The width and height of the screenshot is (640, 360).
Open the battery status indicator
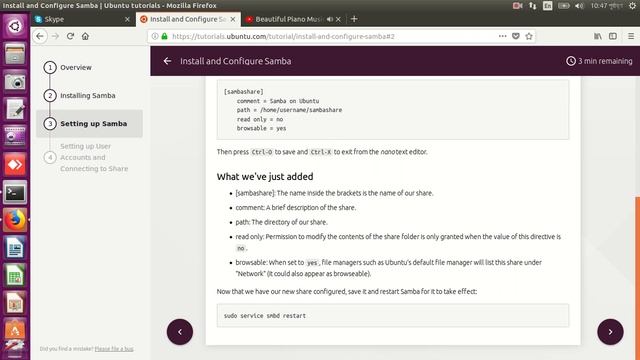tap(563, 6)
